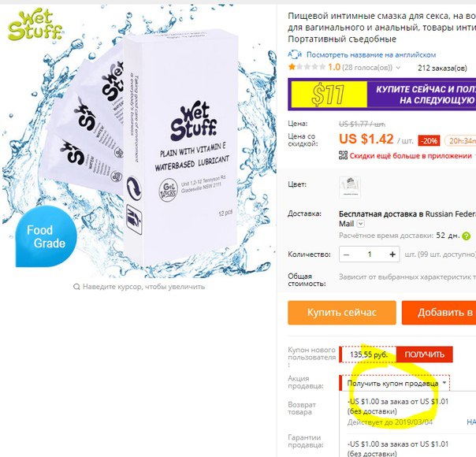Viewport: 476px width, 457px height.
Task: Open the Посмотреть название на английском link
Action: (371, 55)
